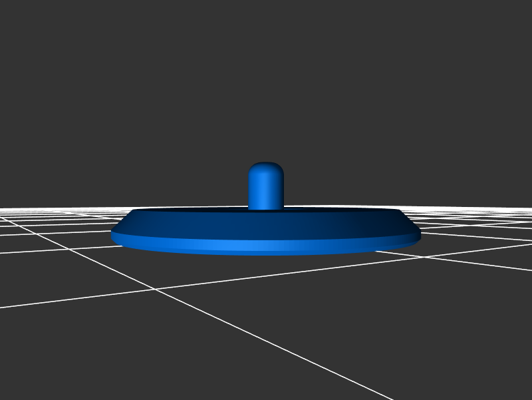
Task: Select the dark top surface of the disc
Action: pyautogui.click(x=266, y=223)
